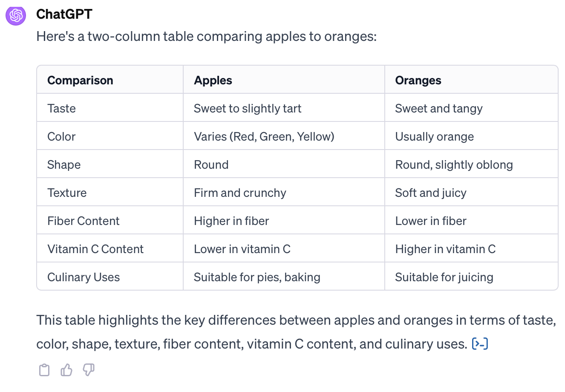Screen dimensions: 565x392
Task: Click the ChatGPT sender name
Action: pyautogui.click(x=64, y=14)
